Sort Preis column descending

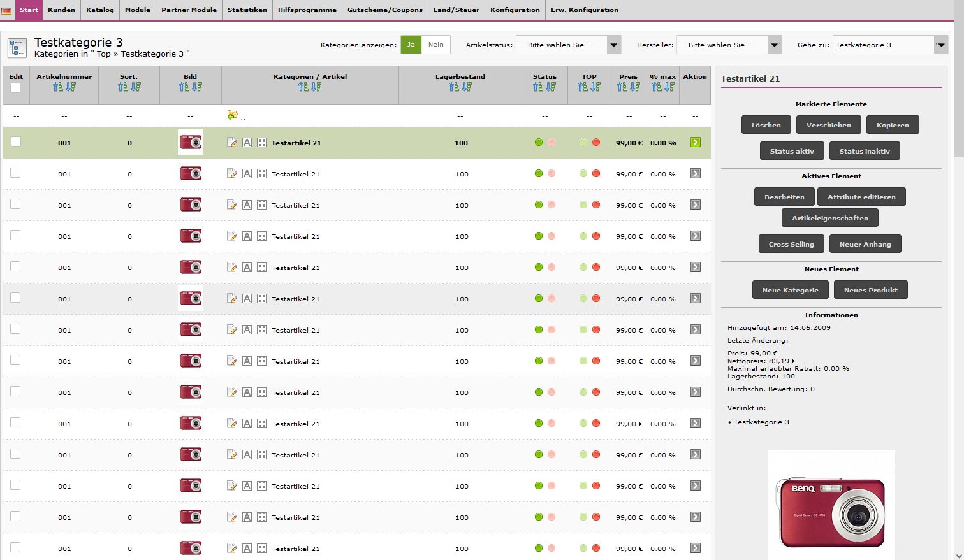pos(635,87)
